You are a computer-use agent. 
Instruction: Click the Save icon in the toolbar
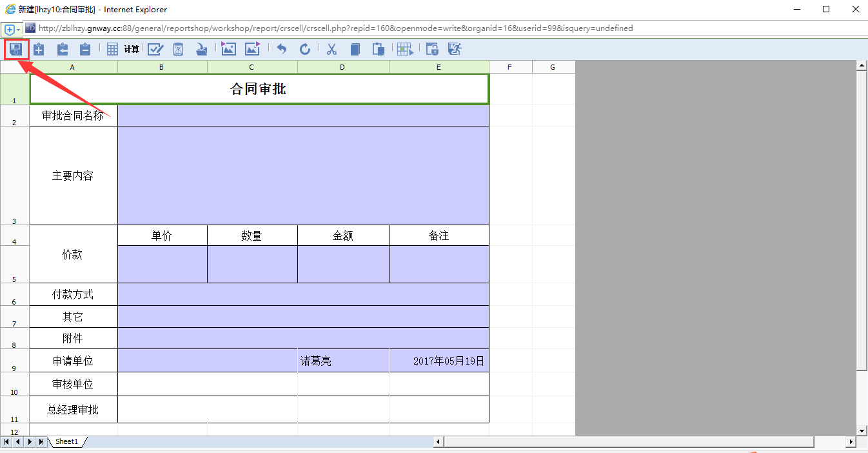coord(15,49)
